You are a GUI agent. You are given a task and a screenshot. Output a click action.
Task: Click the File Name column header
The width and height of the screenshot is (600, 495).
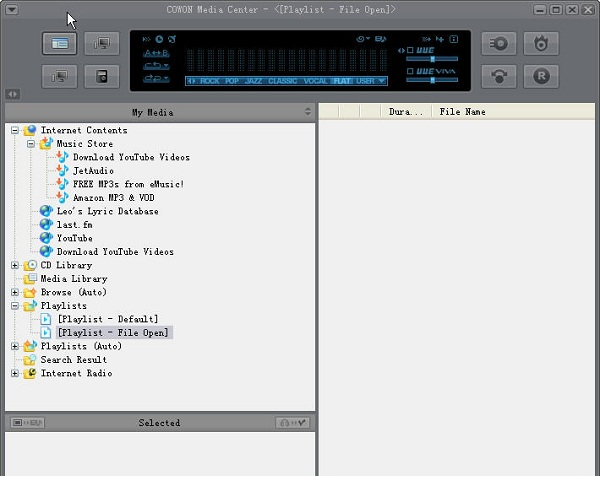(x=462, y=112)
